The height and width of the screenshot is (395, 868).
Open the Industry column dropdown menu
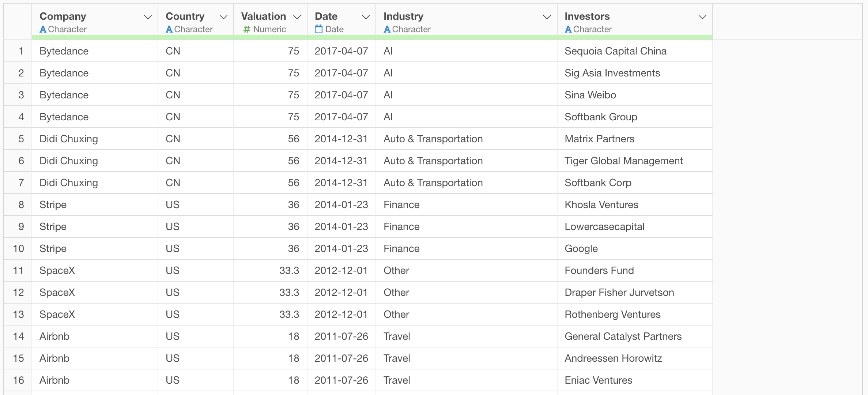tap(547, 17)
